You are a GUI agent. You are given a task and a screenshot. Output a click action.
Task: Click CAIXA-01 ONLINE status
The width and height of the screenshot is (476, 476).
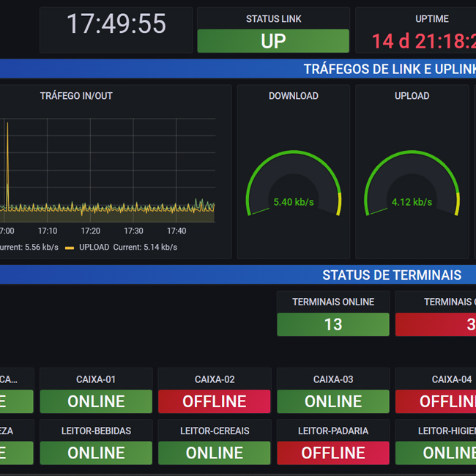pos(96,401)
